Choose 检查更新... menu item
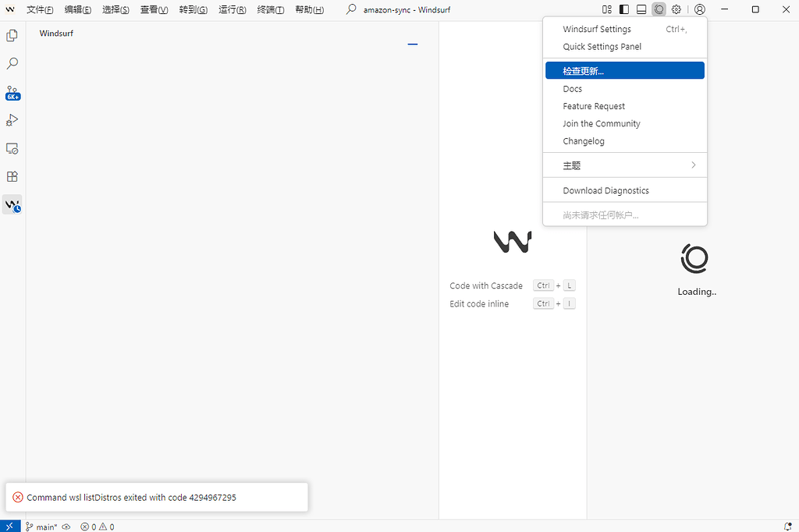 point(625,71)
